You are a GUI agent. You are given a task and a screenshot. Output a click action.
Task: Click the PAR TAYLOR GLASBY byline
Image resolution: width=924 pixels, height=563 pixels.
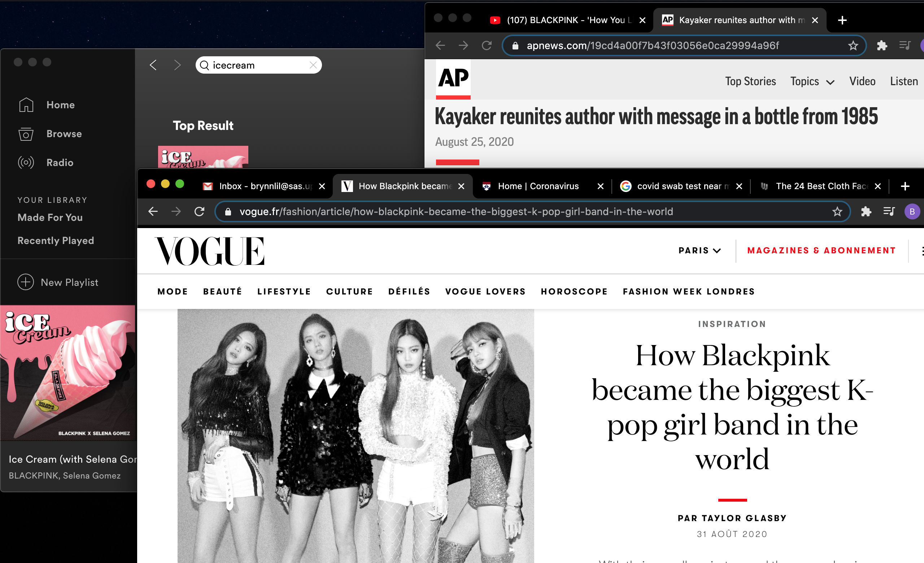732,518
